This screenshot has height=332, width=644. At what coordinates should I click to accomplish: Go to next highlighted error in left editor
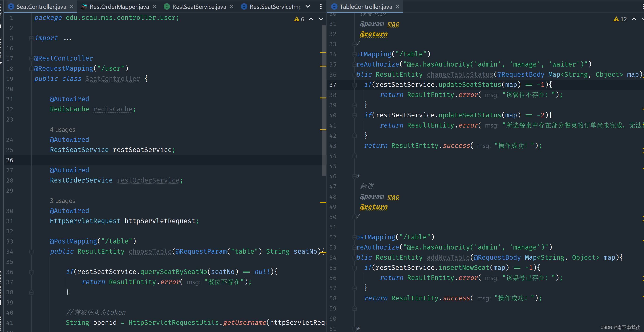pos(321,19)
